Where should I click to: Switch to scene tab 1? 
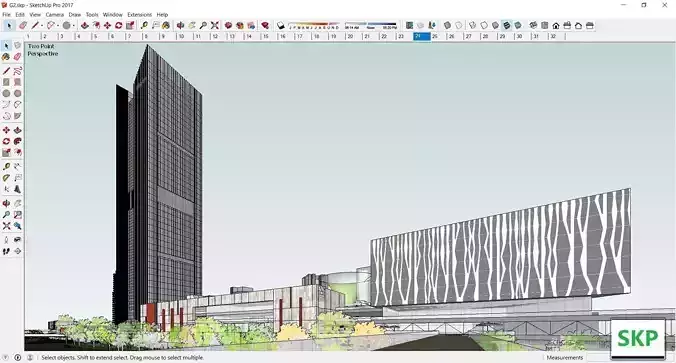point(32,37)
